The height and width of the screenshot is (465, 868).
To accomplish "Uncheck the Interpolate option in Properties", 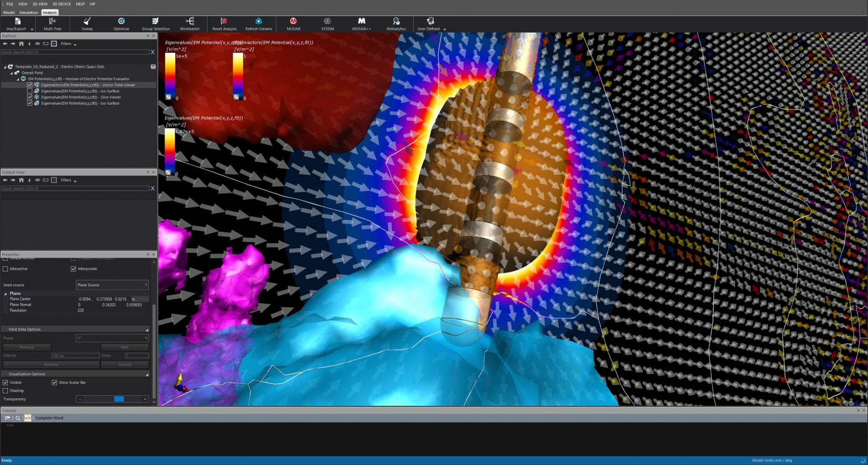I will (74, 268).
